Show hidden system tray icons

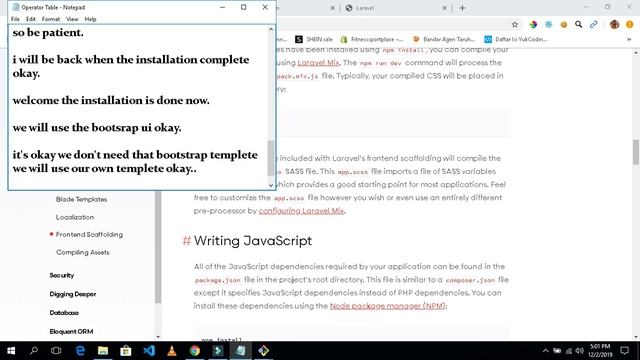pos(546,351)
